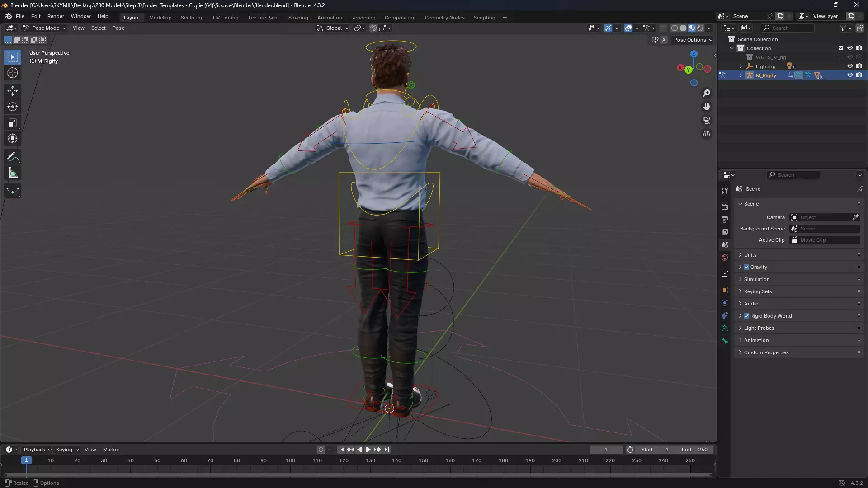Enable WGTS_M_rig collection checkbox
Screen dimensions: 868x488
point(841,57)
